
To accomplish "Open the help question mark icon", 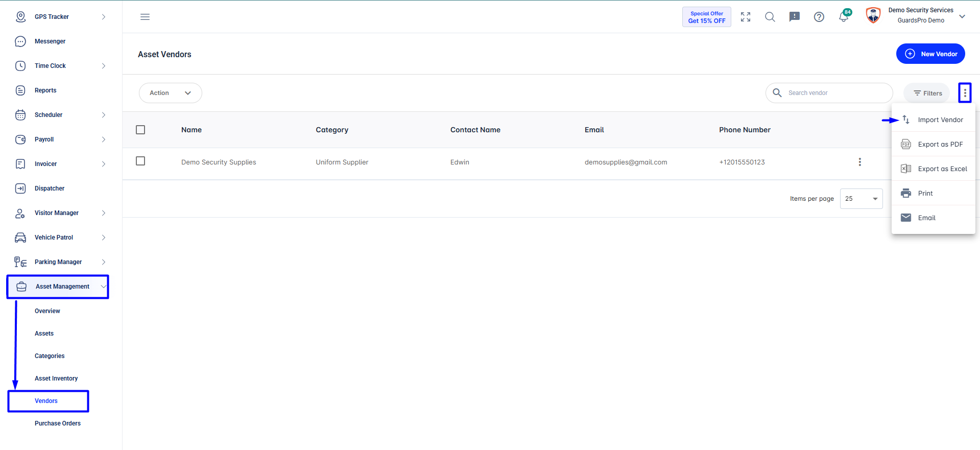I will [819, 17].
